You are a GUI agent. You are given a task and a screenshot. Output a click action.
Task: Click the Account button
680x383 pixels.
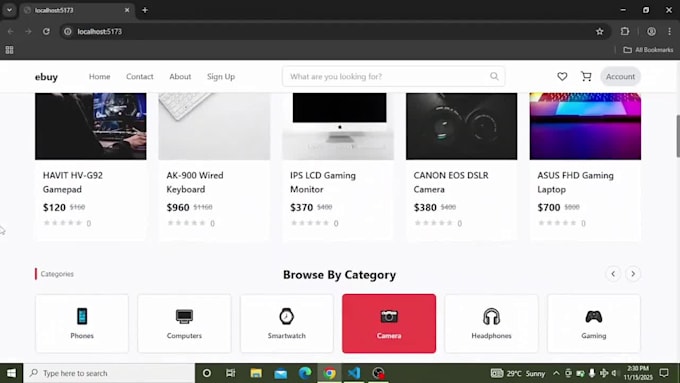tap(620, 76)
